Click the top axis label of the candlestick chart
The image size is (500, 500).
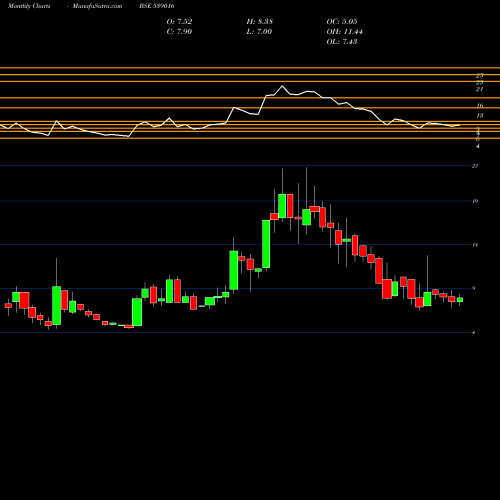coord(475,166)
